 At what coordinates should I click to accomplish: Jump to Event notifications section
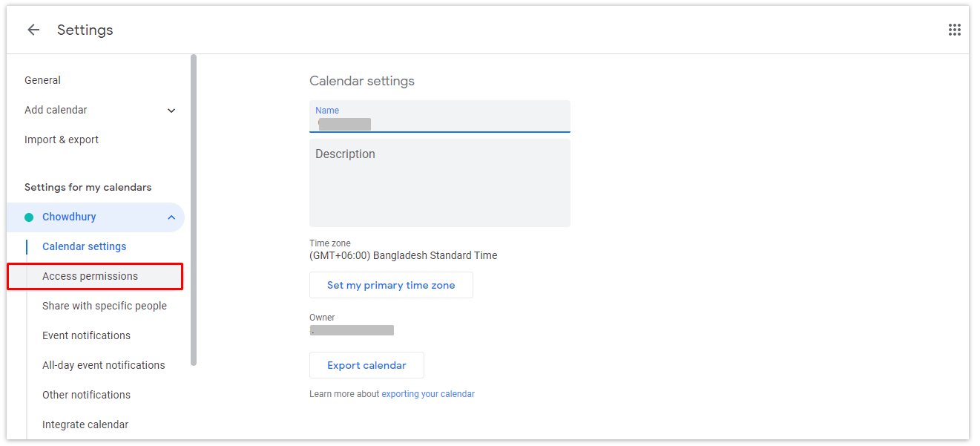(86, 335)
